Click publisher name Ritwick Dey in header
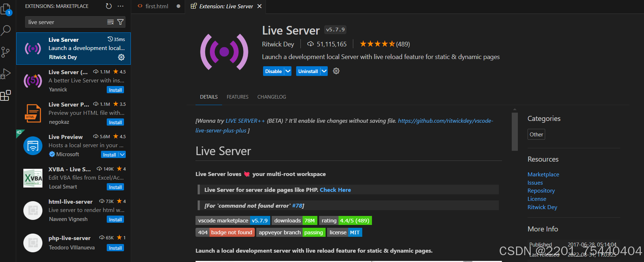 click(278, 44)
